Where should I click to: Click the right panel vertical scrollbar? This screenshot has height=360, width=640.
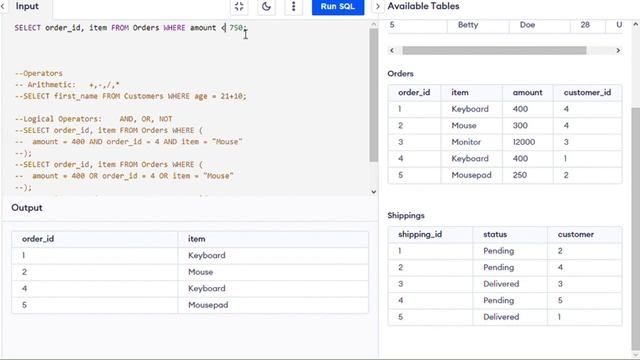(x=636, y=229)
